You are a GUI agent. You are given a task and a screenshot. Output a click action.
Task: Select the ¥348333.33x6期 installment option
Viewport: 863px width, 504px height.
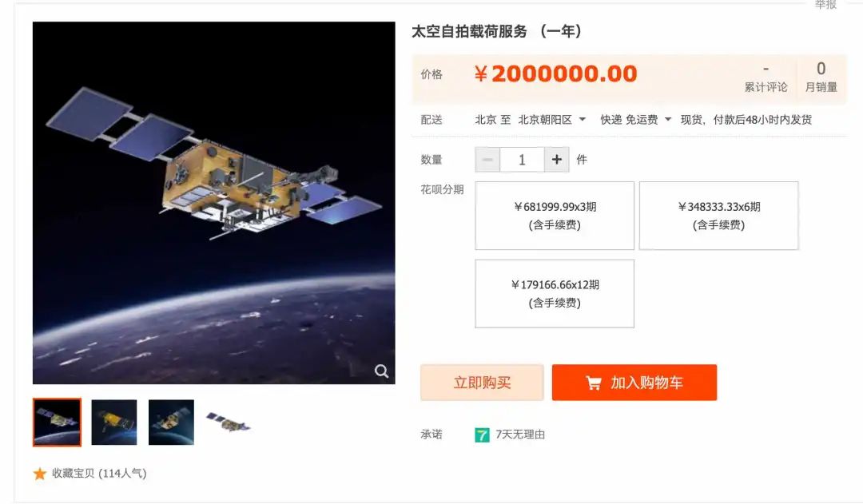click(x=719, y=216)
